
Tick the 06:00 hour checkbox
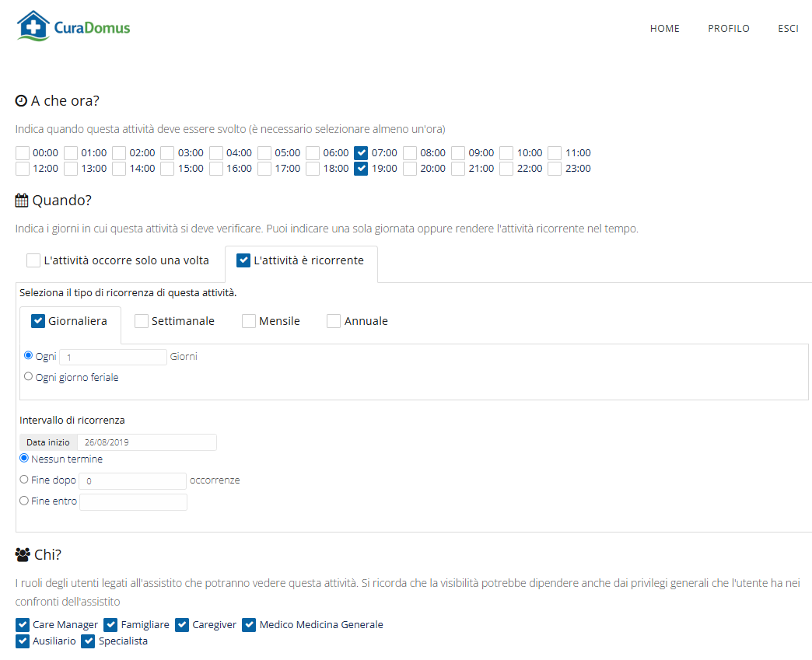pyautogui.click(x=313, y=153)
